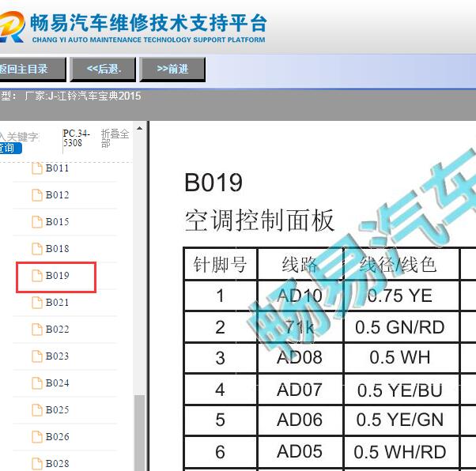Click the PC.34-5308 text in sidebar
Image resolution: width=476 pixels, height=471 pixels.
coord(76,138)
